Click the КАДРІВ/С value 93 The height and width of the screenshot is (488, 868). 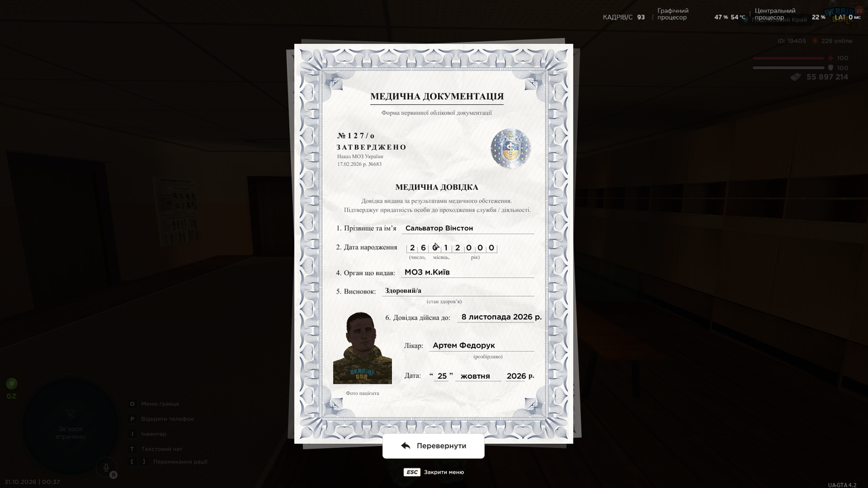click(x=641, y=17)
